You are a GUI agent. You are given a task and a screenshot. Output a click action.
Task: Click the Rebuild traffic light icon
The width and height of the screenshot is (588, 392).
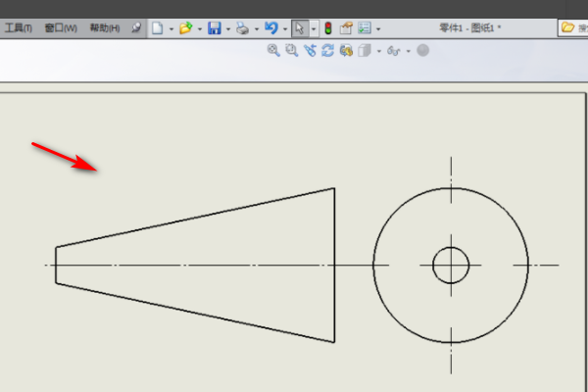pyautogui.click(x=327, y=28)
